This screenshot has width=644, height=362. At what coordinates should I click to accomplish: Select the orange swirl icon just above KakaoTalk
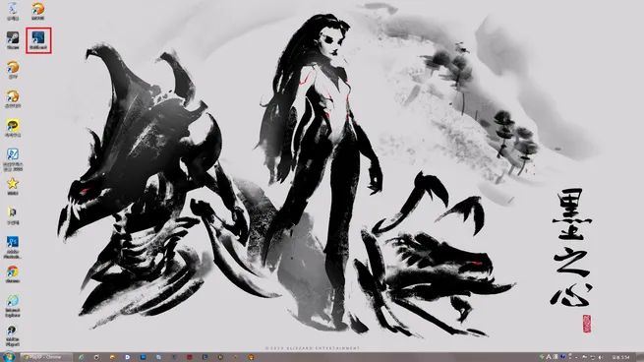tap(13, 99)
